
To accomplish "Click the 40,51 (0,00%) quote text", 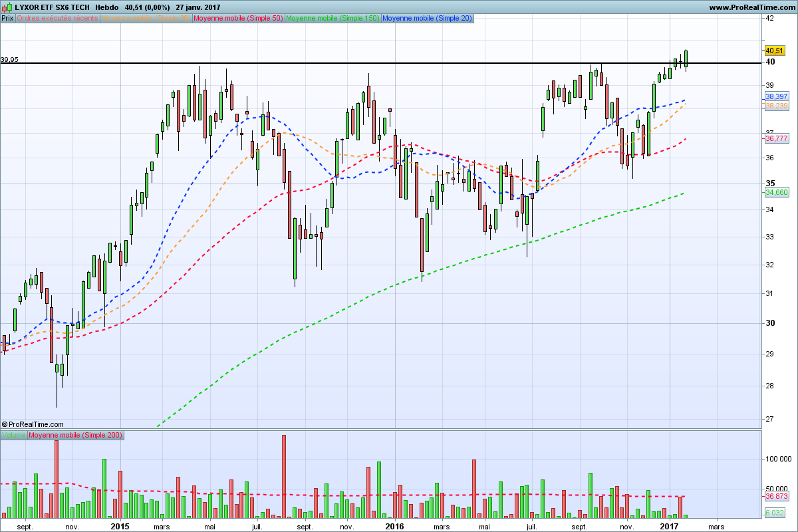I will pos(147,7).
